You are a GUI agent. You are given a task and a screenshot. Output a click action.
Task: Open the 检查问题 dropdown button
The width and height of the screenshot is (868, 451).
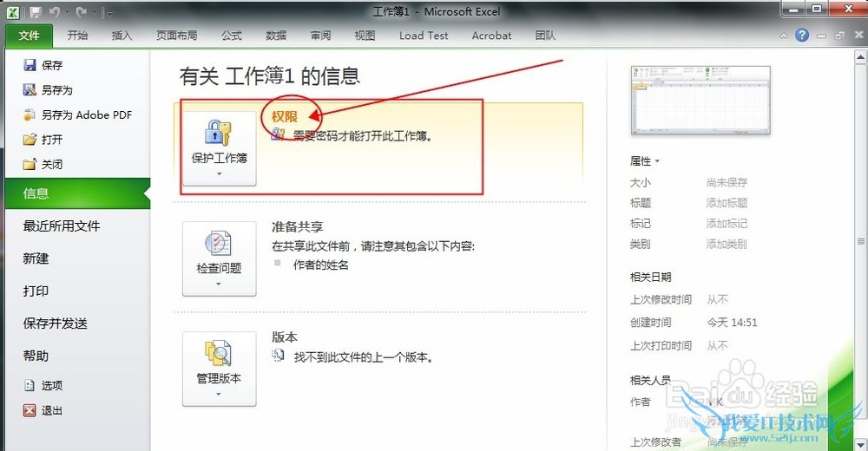click(220, 259)
